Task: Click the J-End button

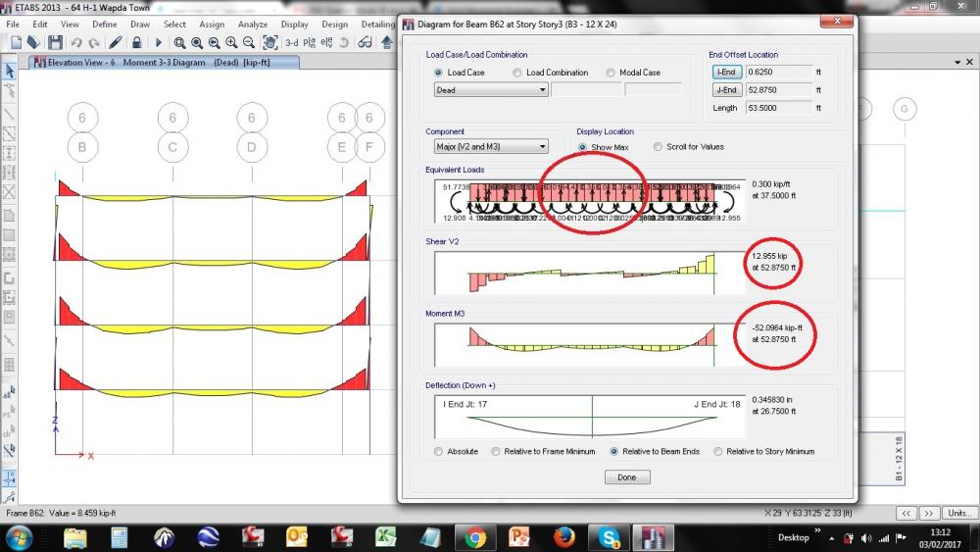Action: pos(727,90)
